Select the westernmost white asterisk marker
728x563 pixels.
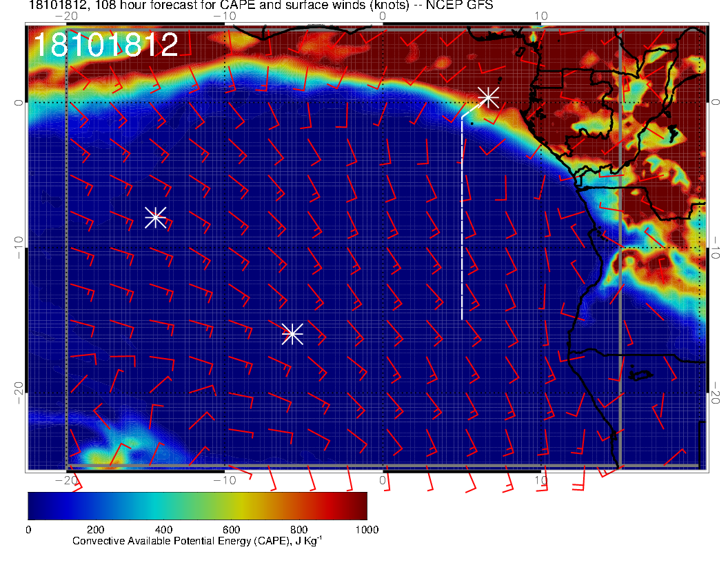click(155, 217)
